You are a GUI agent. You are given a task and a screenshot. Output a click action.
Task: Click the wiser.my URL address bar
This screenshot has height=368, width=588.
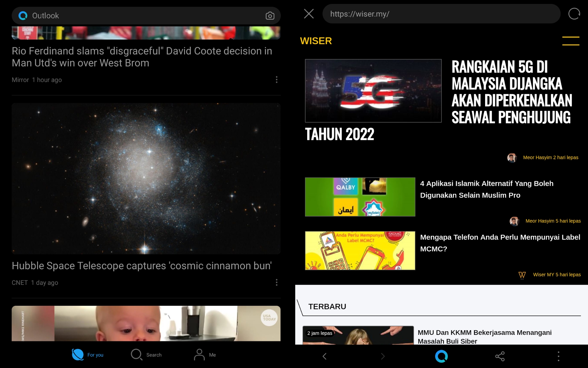click(441, 14)
